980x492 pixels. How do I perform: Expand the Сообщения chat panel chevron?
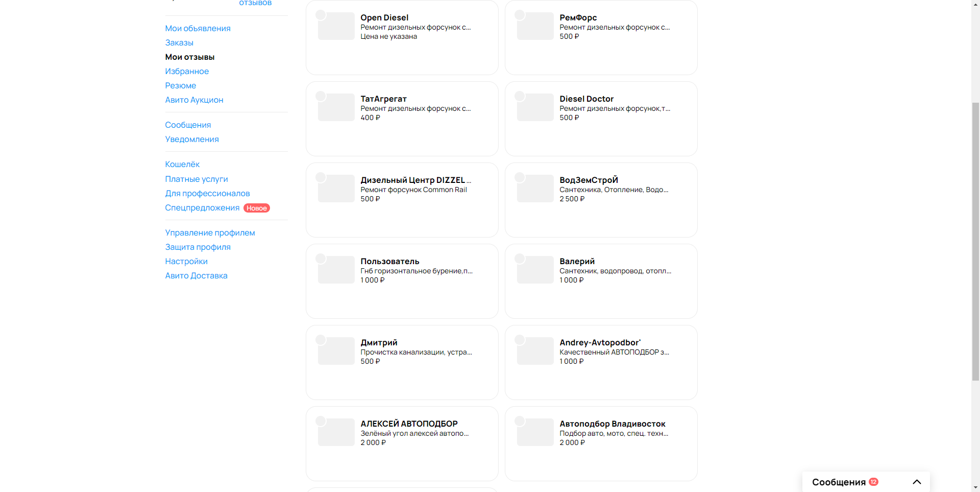917,482
